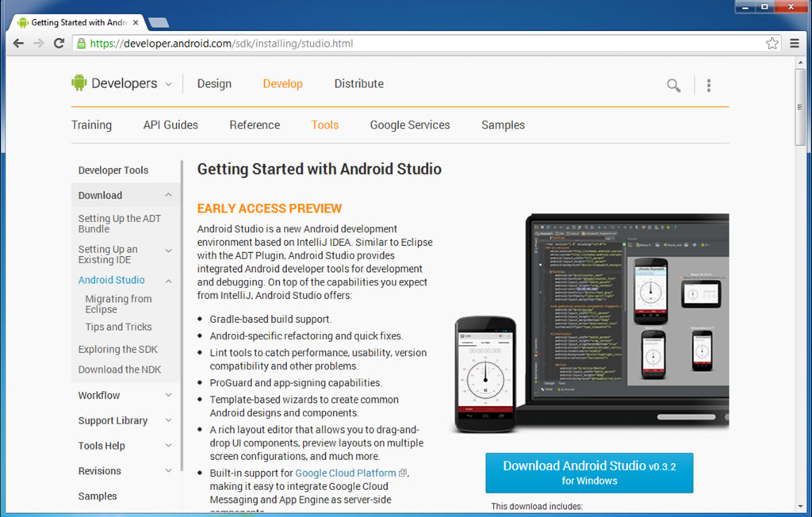
Task: Open the Download sidebar section
Action: [x=101, y=195]
